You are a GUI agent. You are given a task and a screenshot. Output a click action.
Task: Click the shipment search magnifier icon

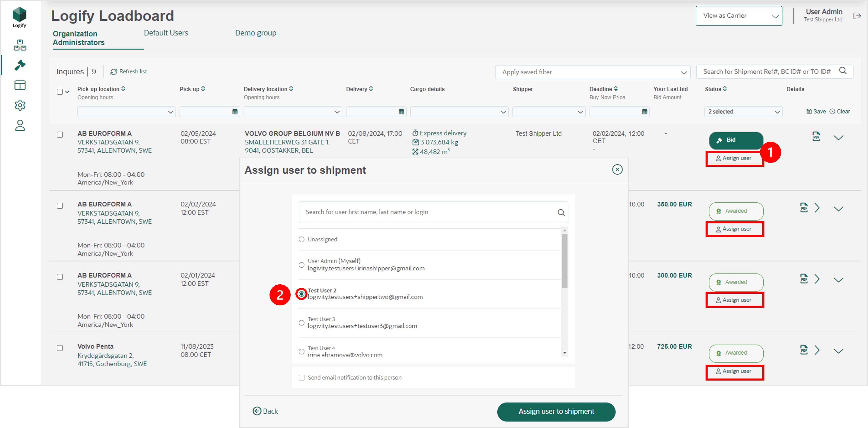[843, 71]
